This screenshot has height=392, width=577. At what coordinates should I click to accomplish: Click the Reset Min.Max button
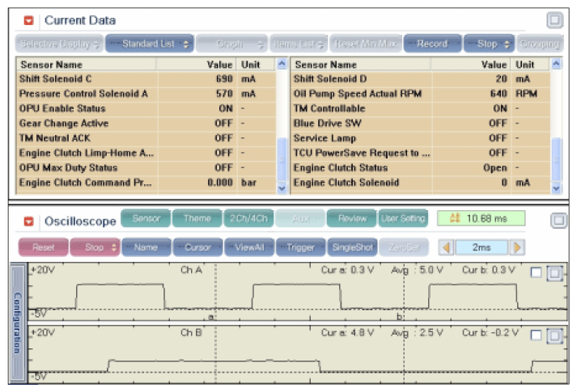[x=366, y=44]
